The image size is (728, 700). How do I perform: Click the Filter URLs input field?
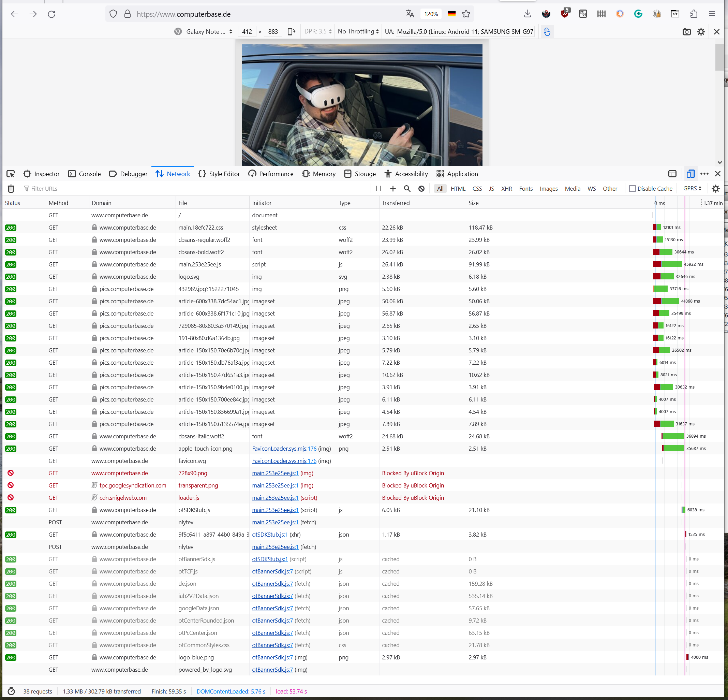click(x=186, y=189)
